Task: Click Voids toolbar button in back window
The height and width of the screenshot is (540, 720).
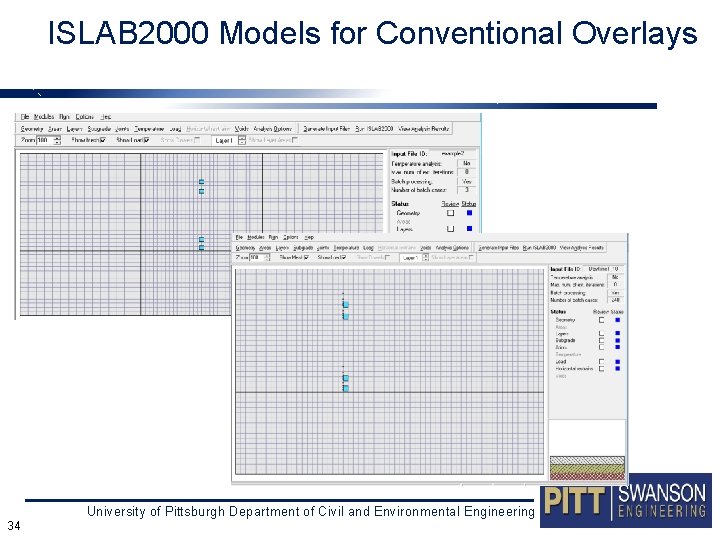Action: 242,129
